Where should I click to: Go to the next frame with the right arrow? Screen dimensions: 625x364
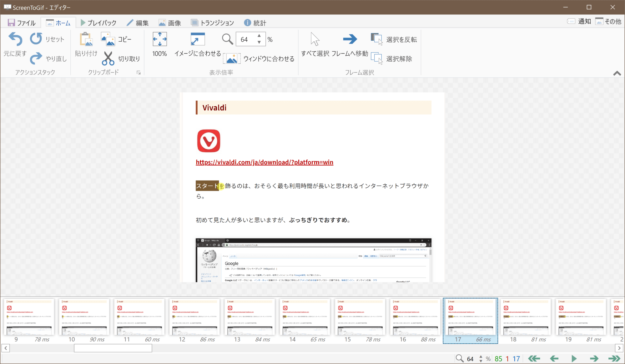[x=594, y=358]
